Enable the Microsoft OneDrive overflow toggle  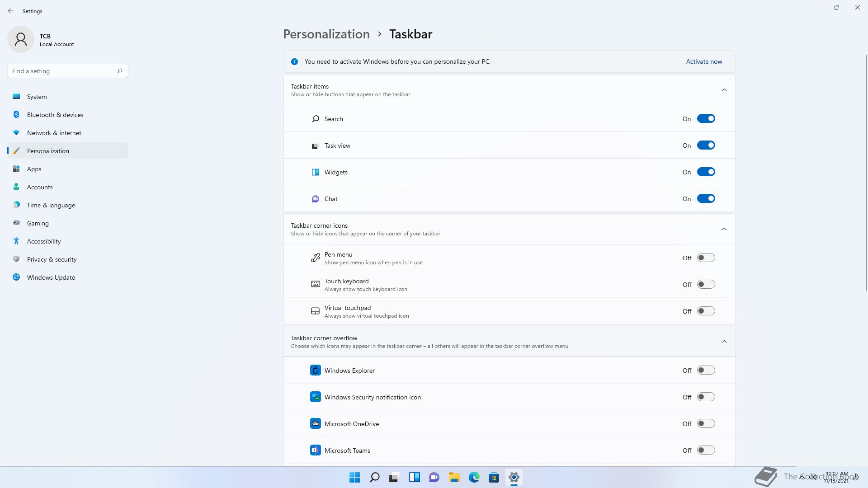(706, 424)
